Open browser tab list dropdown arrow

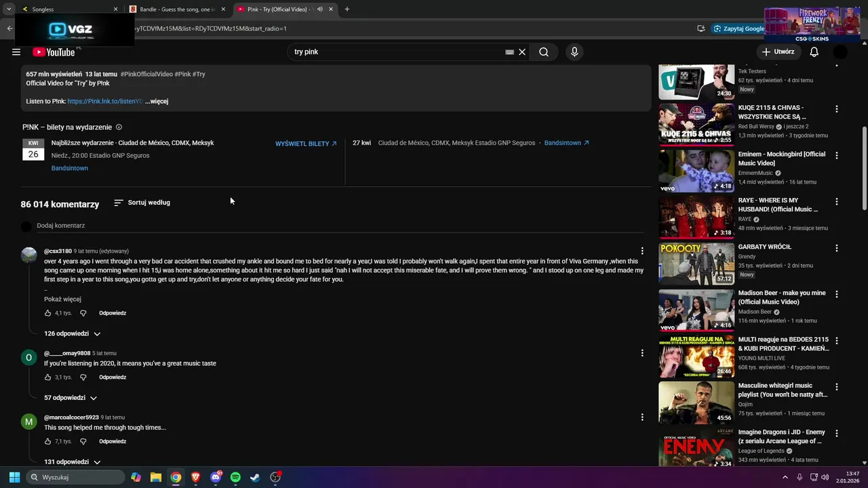coord(9,9)
